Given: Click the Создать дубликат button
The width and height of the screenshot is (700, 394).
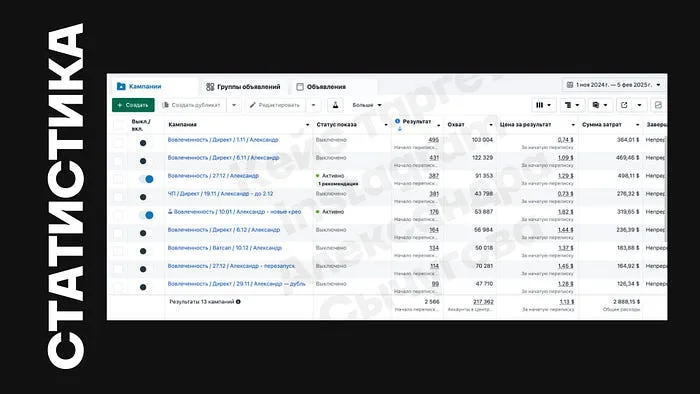Looking at the screenshot, I should (192, 105).
